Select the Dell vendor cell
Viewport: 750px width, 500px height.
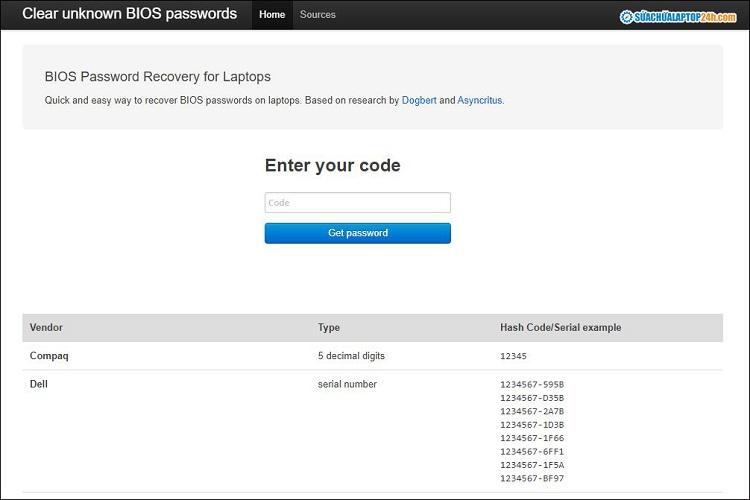[x=39, y=384]
